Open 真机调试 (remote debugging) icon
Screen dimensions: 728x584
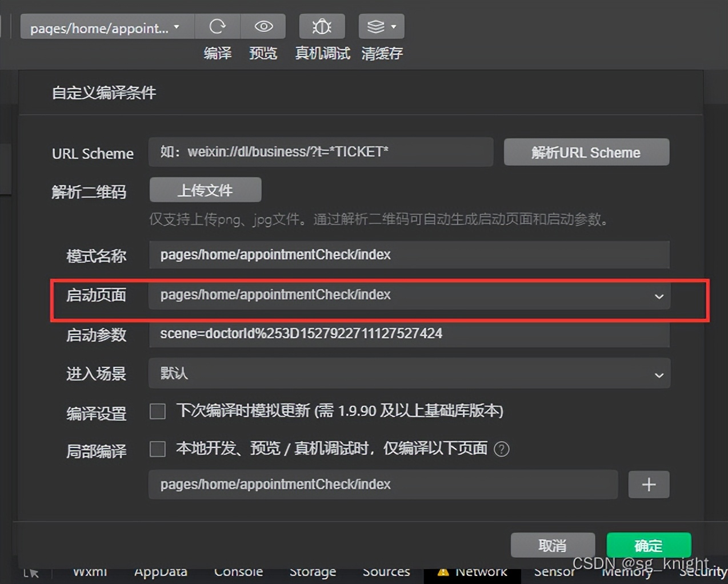(x=322, y=26)
